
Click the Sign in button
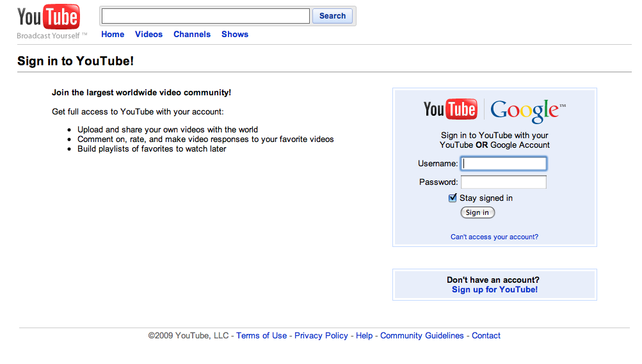click(477, 212)
